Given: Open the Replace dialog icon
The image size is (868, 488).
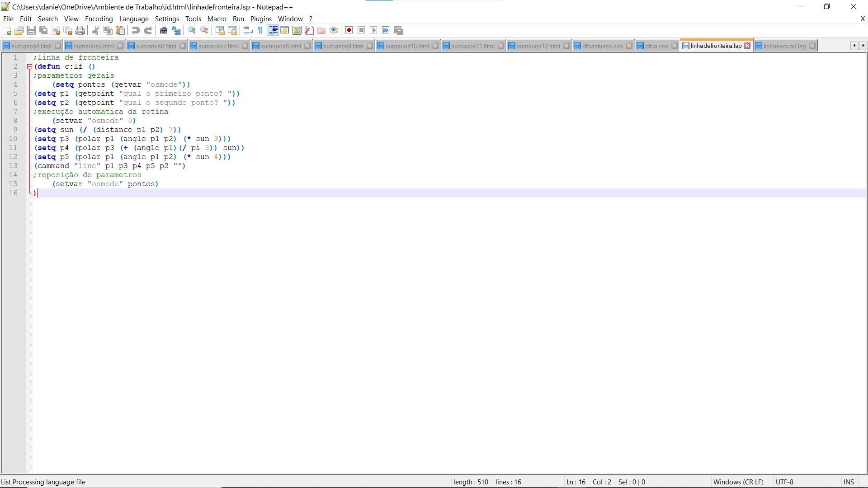Looking at the screenshot, I should coord(176,30).
